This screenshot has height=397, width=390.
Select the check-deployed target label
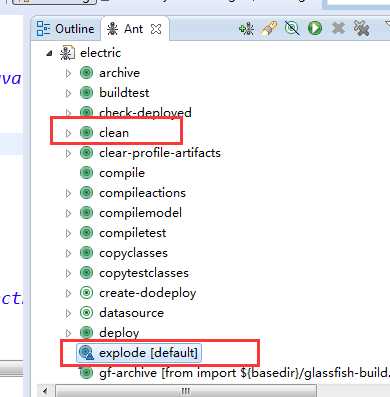point(145,113)
